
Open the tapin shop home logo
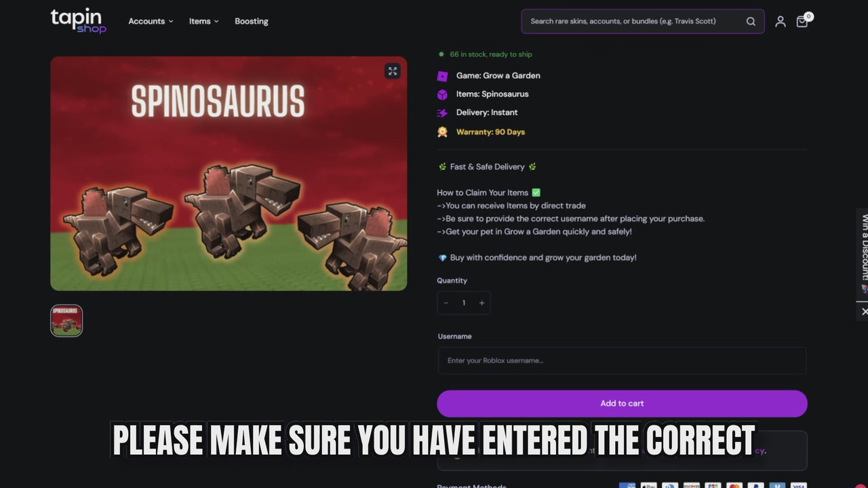78,21
